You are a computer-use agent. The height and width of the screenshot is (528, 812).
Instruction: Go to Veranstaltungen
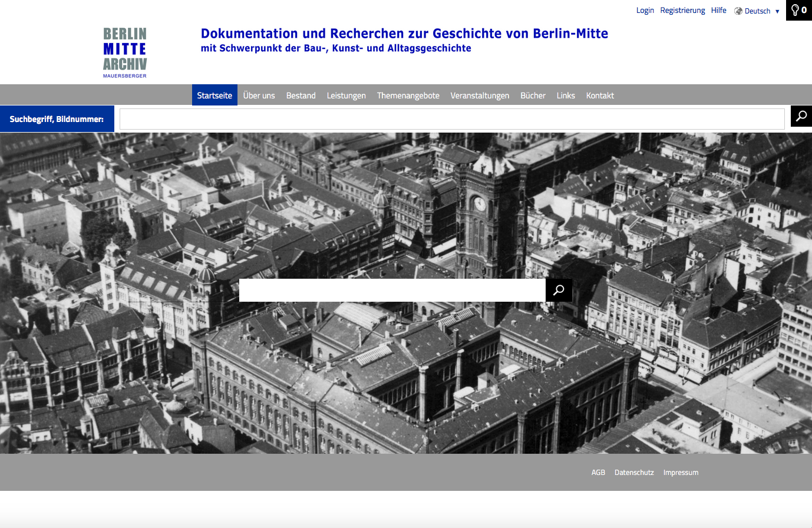[480, 95]
